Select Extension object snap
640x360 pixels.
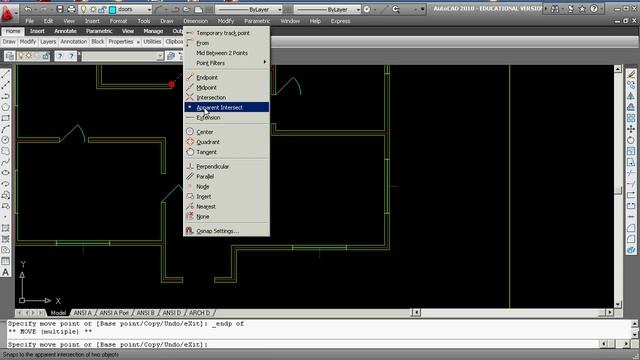227,117
